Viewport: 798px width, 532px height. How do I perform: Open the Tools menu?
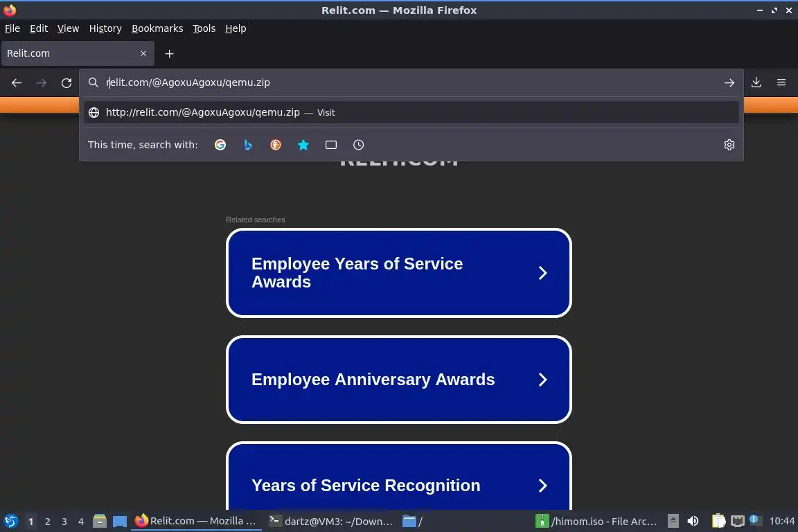(204, 28)
